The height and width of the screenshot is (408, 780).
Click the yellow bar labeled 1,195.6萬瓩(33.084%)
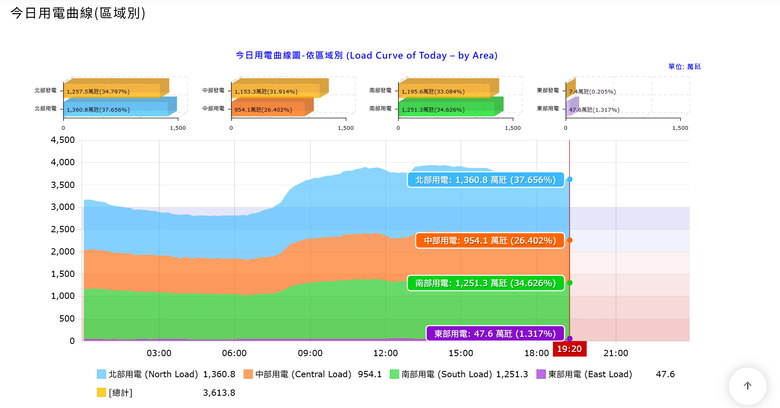[x=448, y=89]
